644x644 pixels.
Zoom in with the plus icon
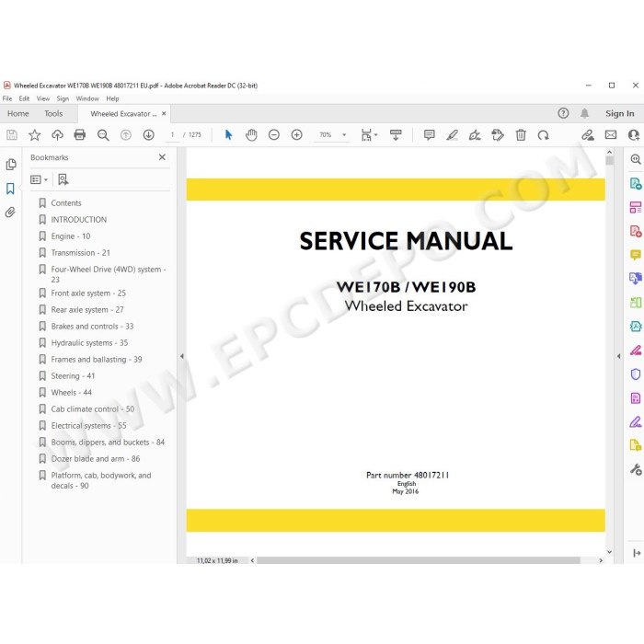(296, 134)
